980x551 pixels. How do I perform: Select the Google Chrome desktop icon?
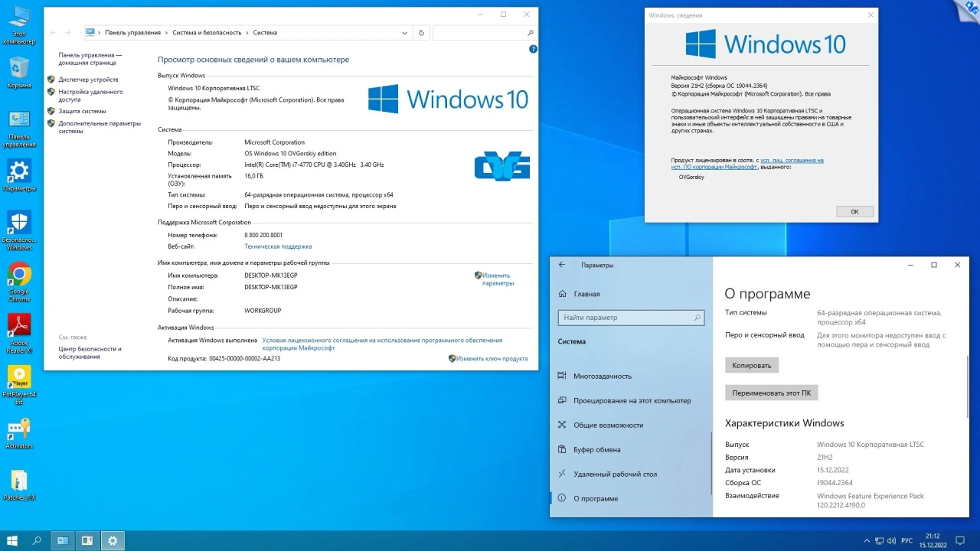tap(19, 282)
